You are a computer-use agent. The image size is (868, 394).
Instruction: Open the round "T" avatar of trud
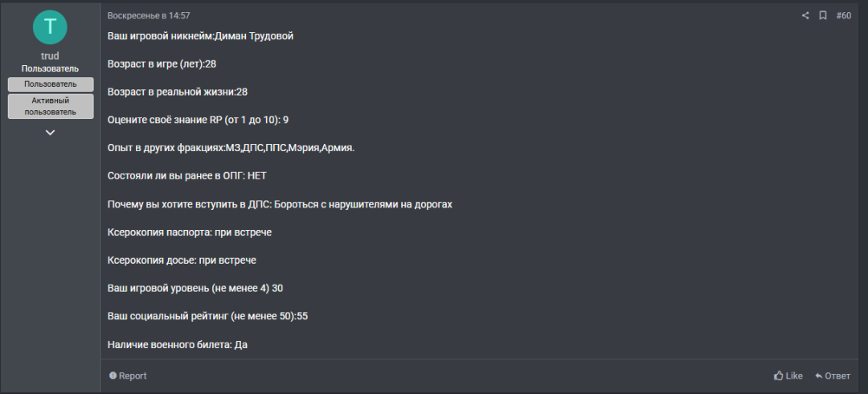[x=50, y=27]
